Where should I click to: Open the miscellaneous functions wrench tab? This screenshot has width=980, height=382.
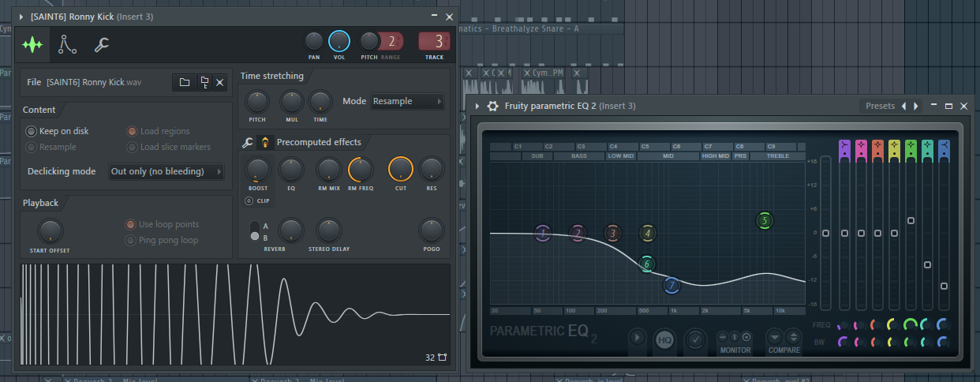pyautogui.click(x=102, y=45)
